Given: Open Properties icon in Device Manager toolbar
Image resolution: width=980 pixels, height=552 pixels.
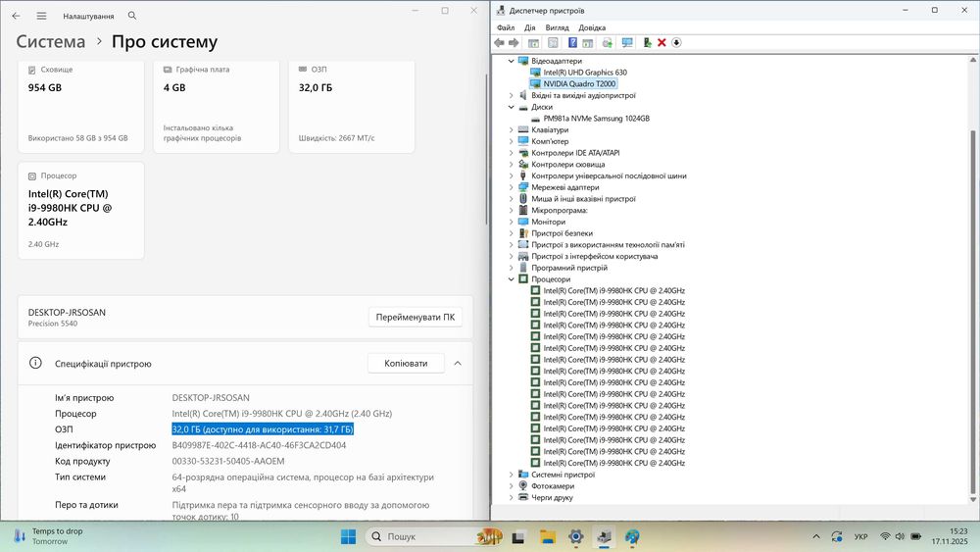Looking at the screenshot, I should (x=553, y=42).
